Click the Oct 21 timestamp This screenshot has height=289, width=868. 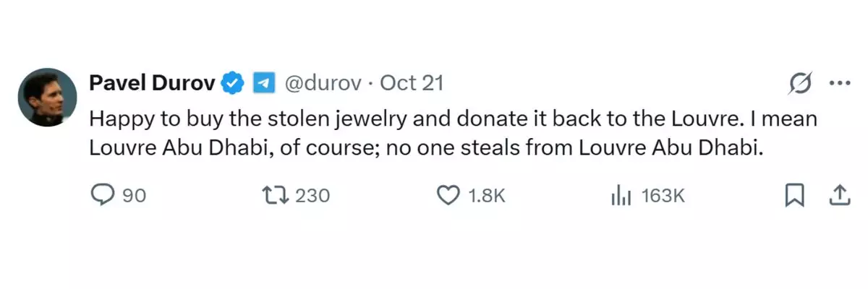pyautogui.click(x=412, y=84)
